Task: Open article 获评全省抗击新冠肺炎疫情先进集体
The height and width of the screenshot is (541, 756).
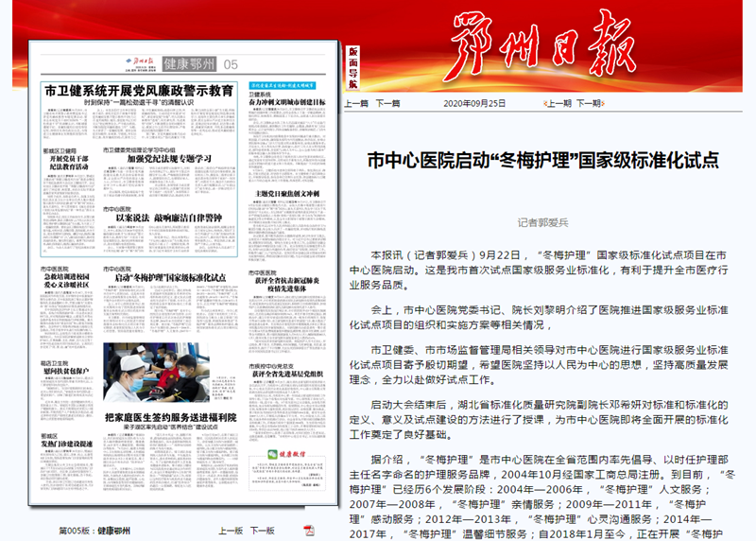Action: [x=287, y=285]
